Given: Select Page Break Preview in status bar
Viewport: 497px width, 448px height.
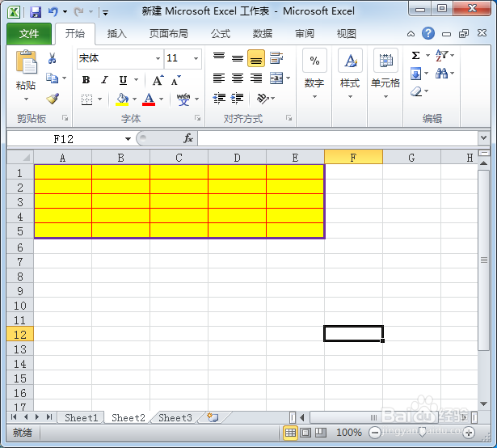Looking at the screenshot, I should coord(321,433).
